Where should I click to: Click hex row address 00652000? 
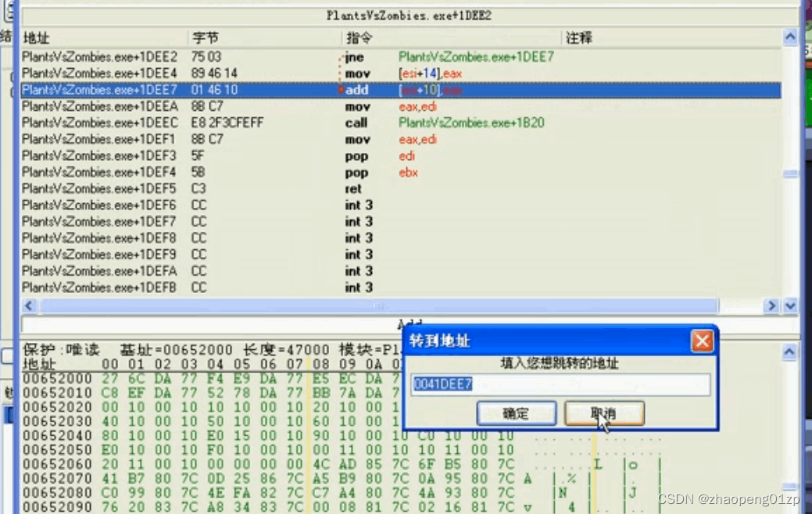point(57,379)
